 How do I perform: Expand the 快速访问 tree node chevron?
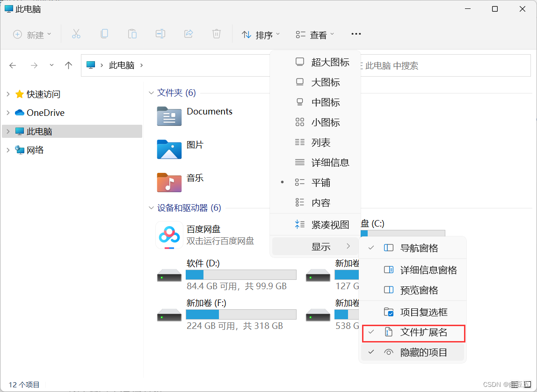click(x=8, y=94)
